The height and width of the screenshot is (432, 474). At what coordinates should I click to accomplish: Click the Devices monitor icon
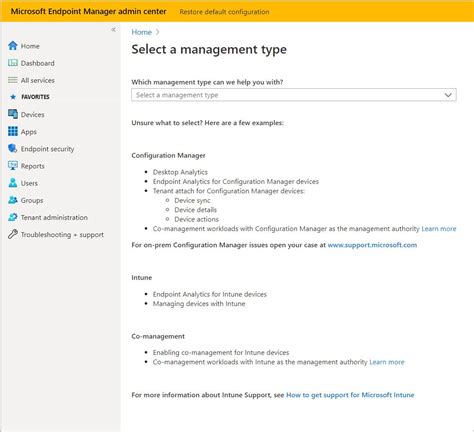(x=13, y=114)
